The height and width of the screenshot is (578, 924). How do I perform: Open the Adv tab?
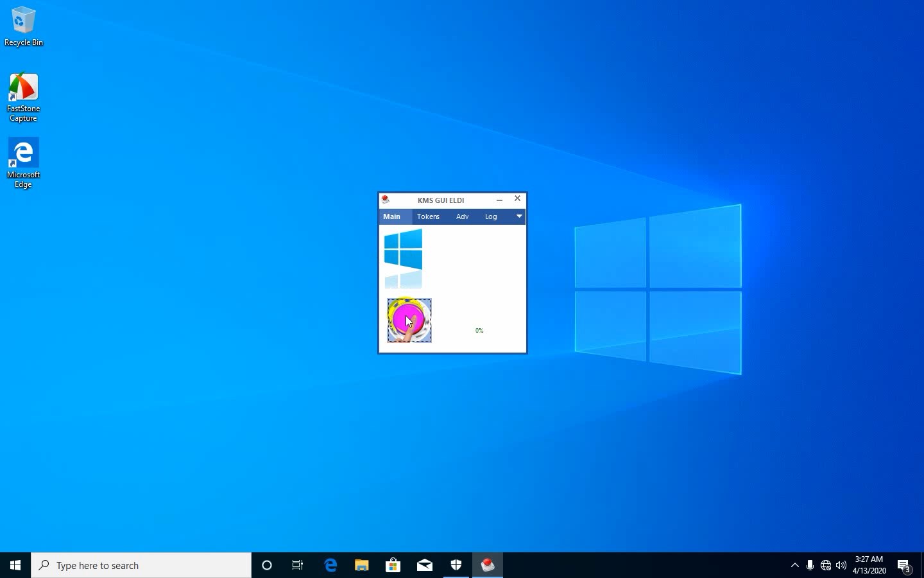click(x=463, y=216)
